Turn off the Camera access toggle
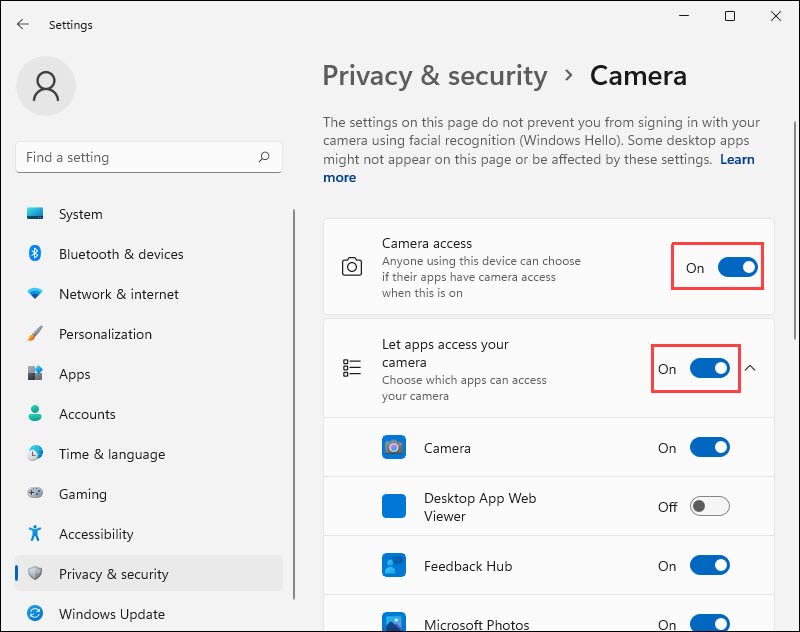Viewport: 800px width, 632px height. pos(738,267)
